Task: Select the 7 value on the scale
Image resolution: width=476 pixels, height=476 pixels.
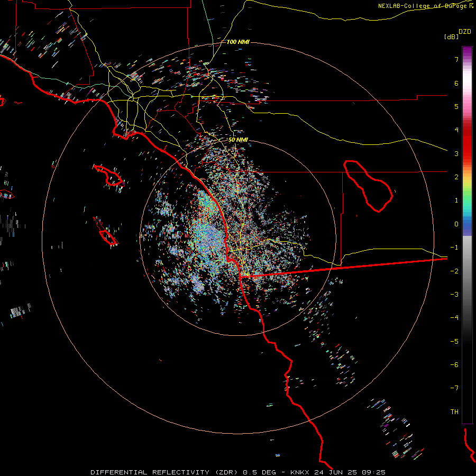Action: point(456,59)
